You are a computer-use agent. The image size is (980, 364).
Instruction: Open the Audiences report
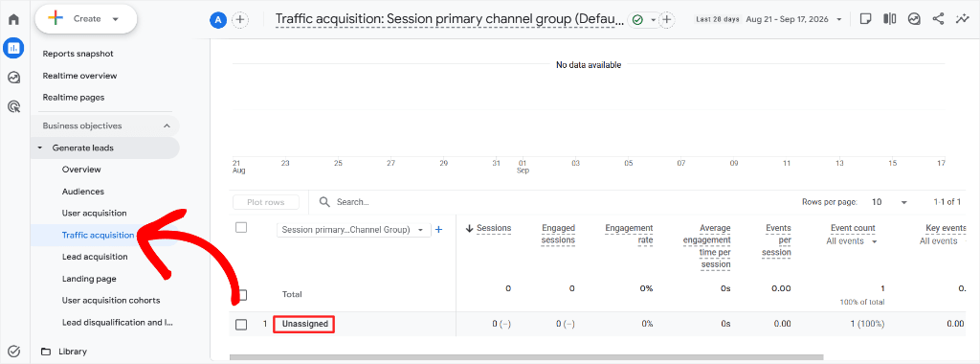83,192
